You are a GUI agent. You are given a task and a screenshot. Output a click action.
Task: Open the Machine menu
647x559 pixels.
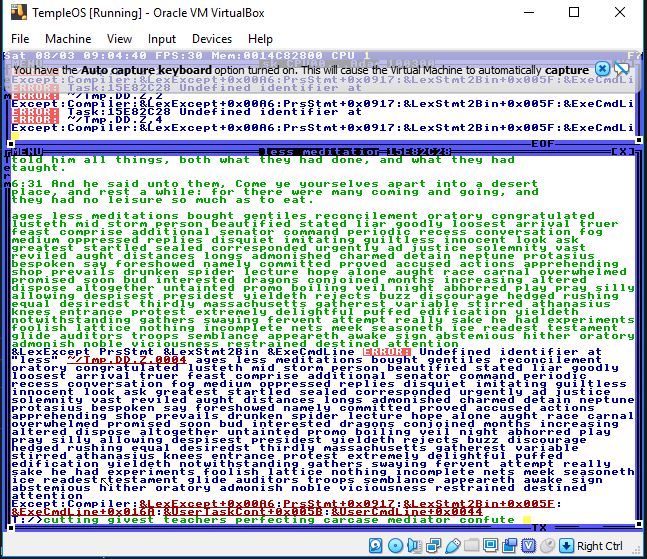[x=68, y=39]
